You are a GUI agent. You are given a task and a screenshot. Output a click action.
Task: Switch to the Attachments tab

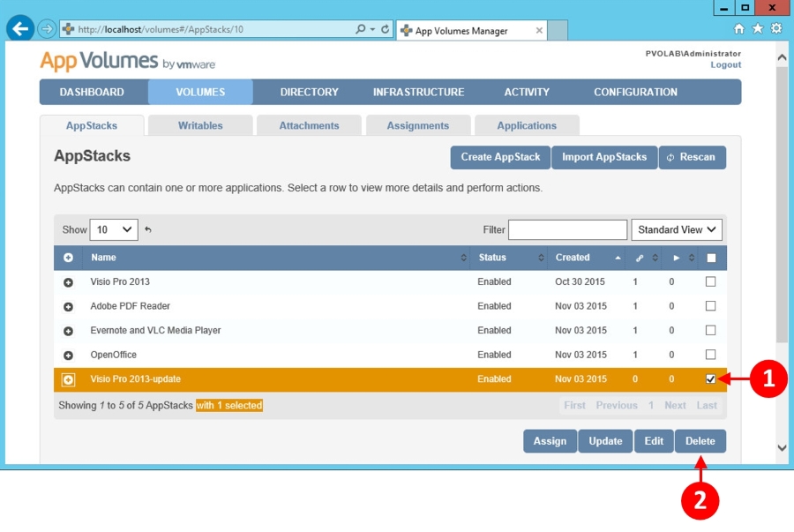(310, 125)
